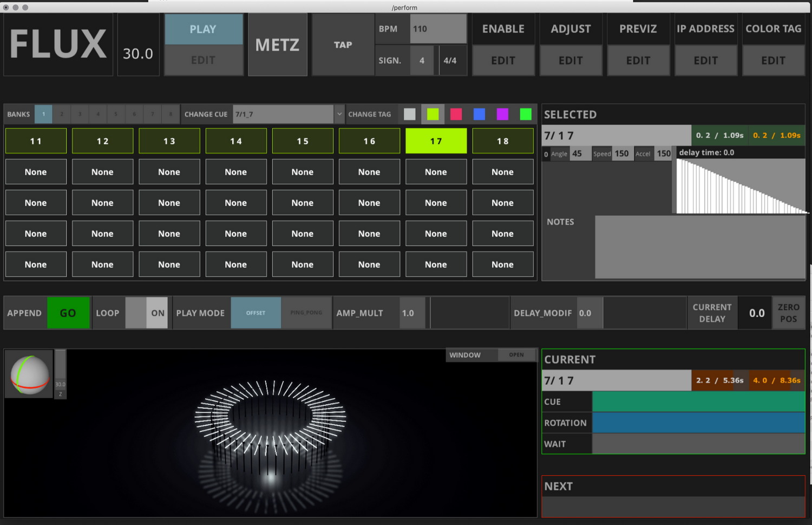Select the purple color tag swatch

pos(502,114)
